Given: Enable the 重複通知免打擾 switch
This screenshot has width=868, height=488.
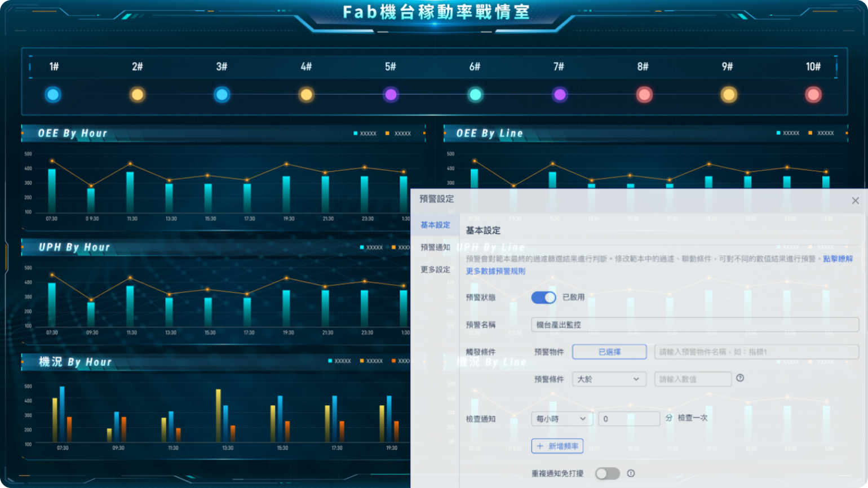Looking at the screenshot, I should point(608,473).
